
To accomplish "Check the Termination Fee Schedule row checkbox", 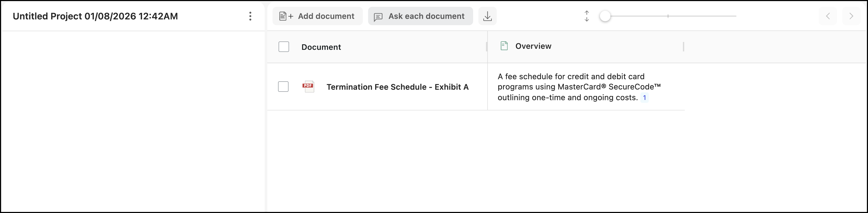I will tap(283, 87).
